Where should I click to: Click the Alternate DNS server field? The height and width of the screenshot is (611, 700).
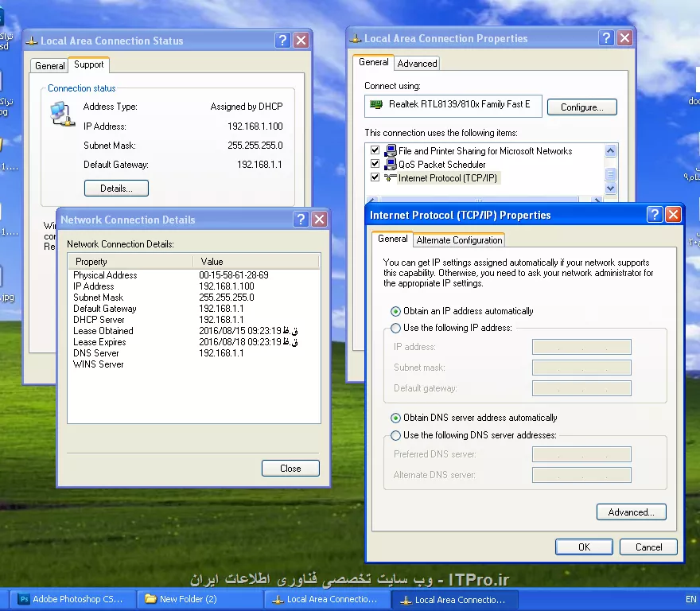581,475
